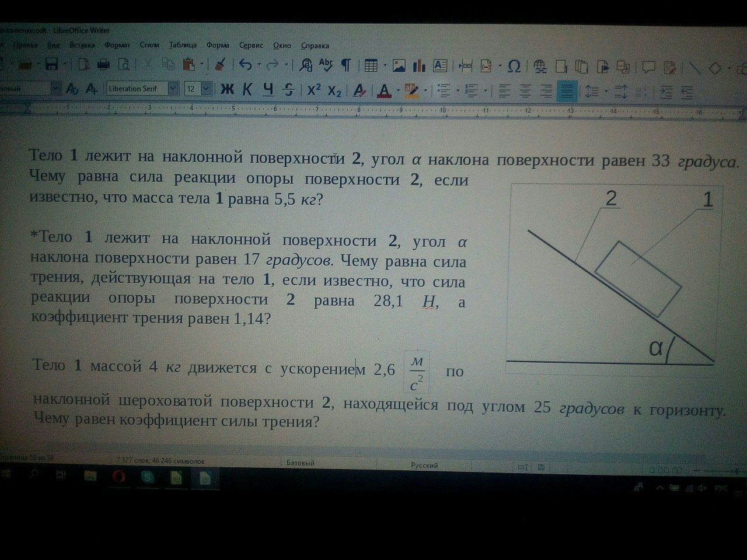Enable justified paragraph alignment

click(x=567, y=92)
